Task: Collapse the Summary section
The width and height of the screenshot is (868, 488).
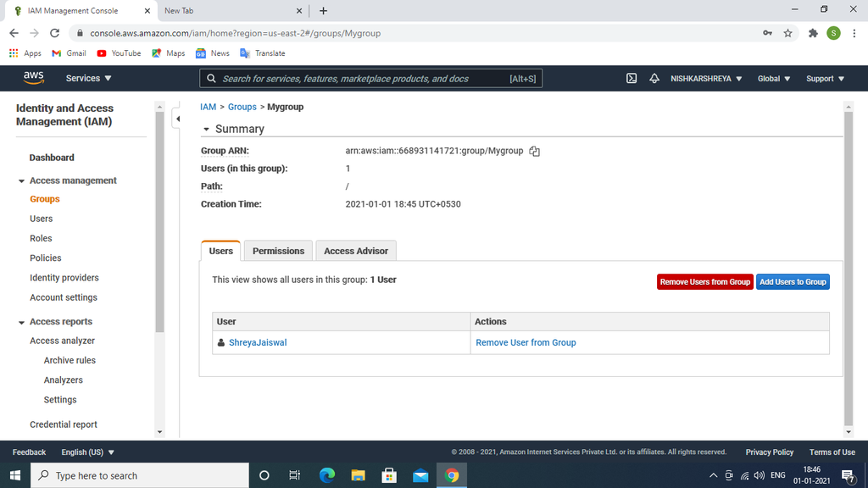Action: (x=206, y=129)
